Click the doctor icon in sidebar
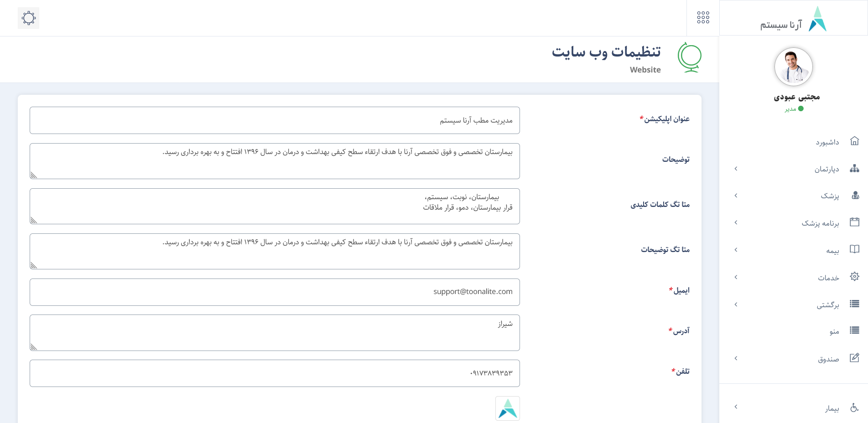The width and height of the screenshot is (868, 423). (x=855, y=195)
